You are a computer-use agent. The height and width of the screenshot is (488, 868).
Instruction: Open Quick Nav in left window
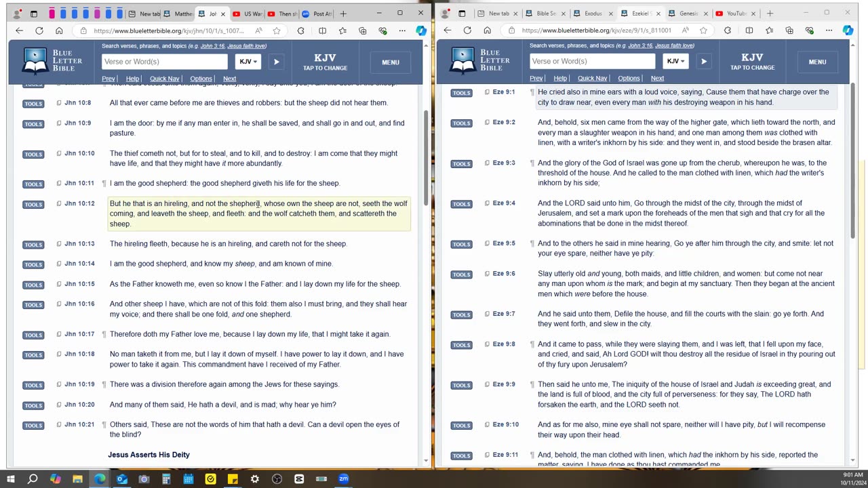pos(164,79)
